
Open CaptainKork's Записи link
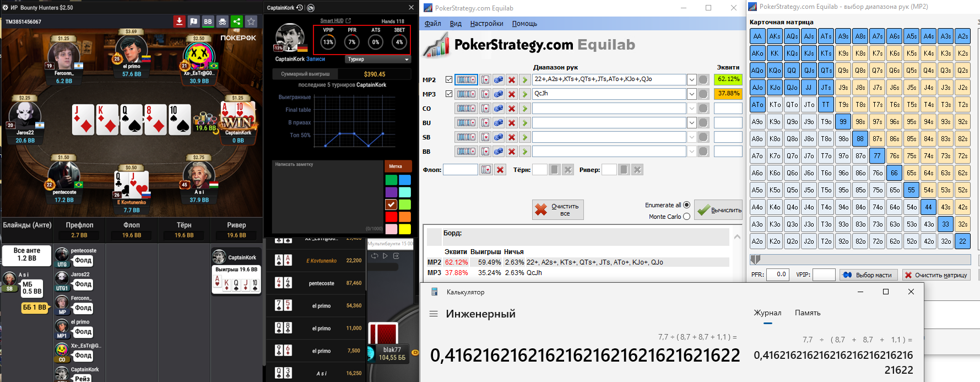(x=316, y=59)
